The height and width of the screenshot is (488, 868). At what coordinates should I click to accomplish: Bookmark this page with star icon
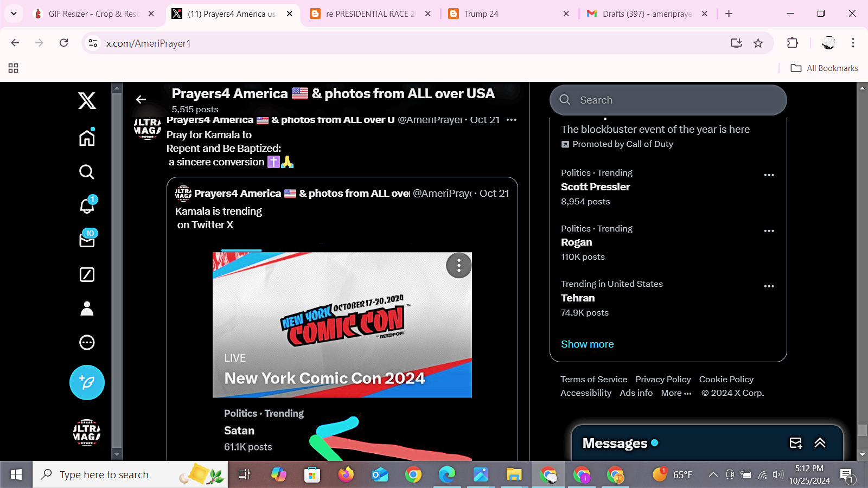point(758,43)
